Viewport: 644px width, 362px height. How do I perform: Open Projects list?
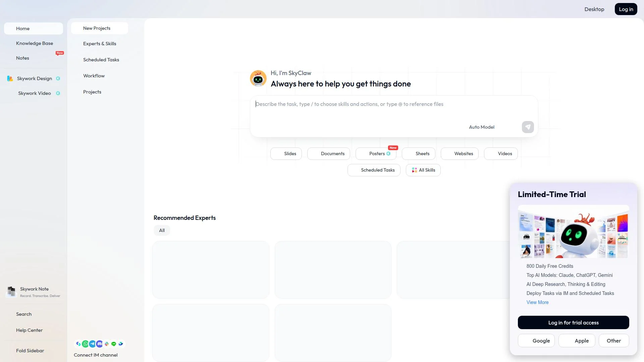coord(100,92)
